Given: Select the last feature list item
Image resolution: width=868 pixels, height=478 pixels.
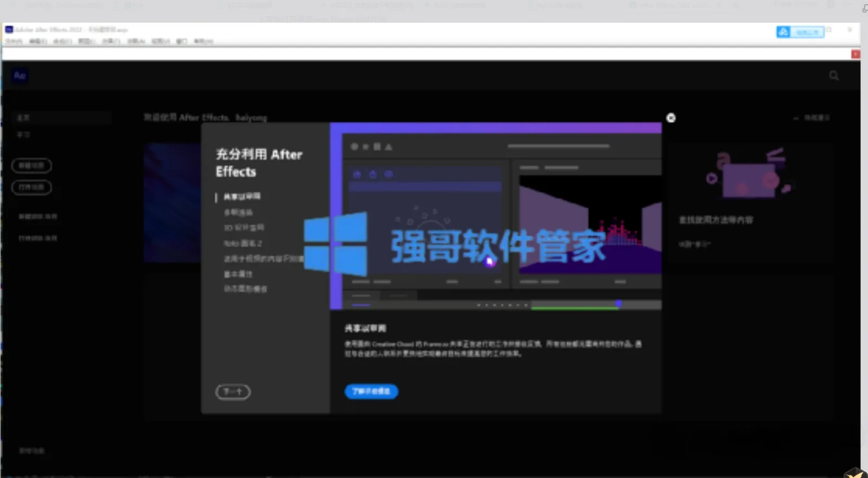Looking at the screenshot, I should pyautogui.click(x=245, y=289).
